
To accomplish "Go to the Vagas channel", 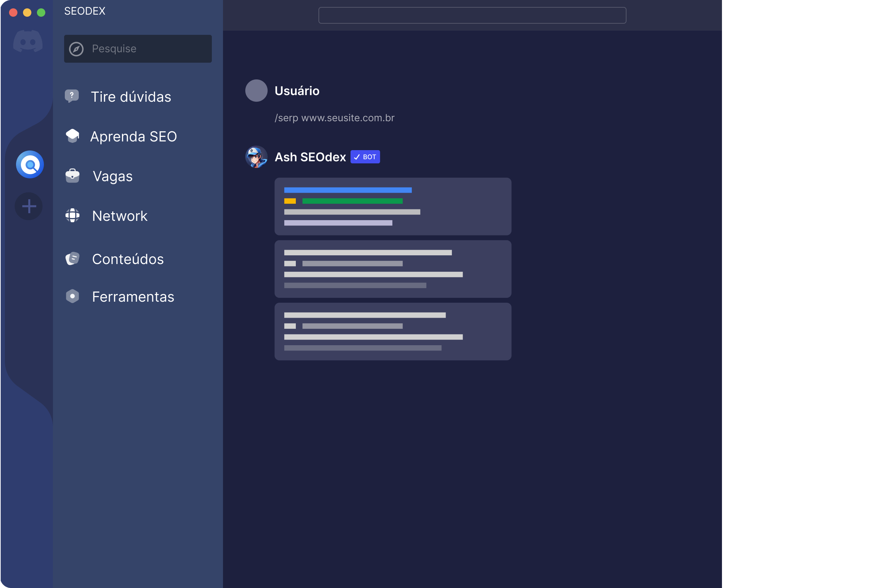I will [113, 176].
